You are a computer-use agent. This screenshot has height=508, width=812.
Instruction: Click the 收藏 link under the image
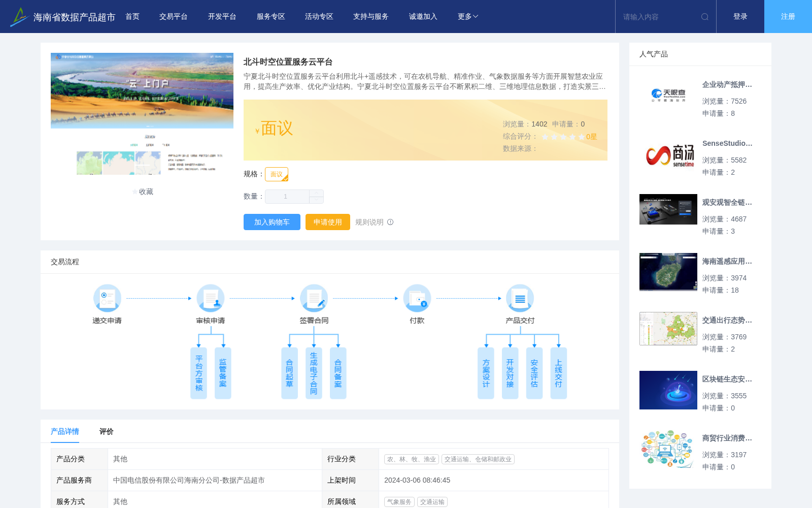pyautogui.click(x=146, y=192)
